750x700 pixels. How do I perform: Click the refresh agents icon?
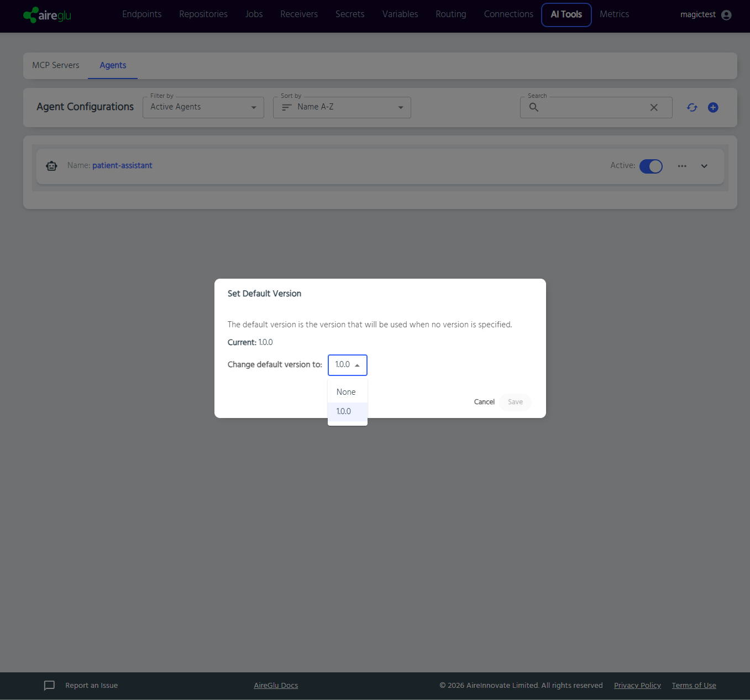pyautogui.click(x=692, y=107)
